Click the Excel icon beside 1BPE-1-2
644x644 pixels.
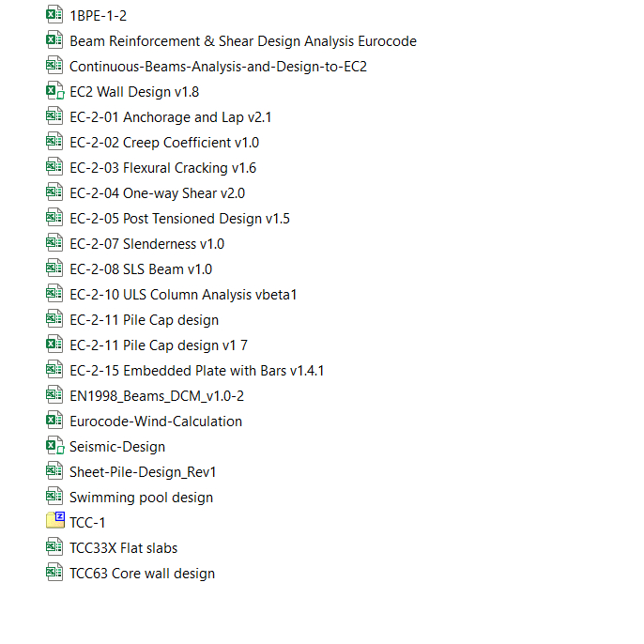coord(55,15)
